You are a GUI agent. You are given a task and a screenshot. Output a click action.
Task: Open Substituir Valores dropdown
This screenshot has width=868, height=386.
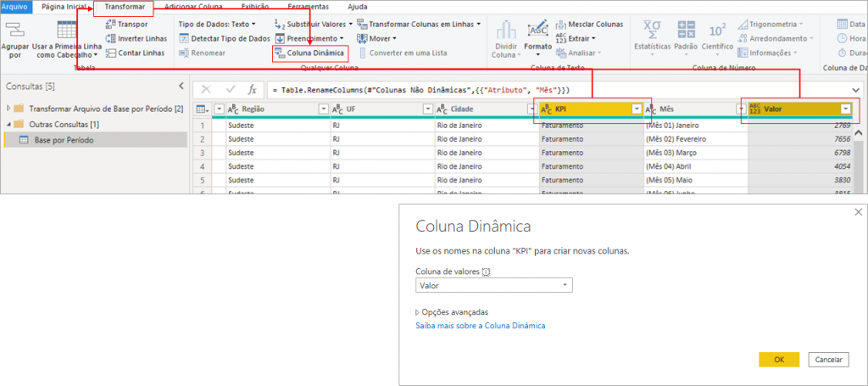pos(314,25)
